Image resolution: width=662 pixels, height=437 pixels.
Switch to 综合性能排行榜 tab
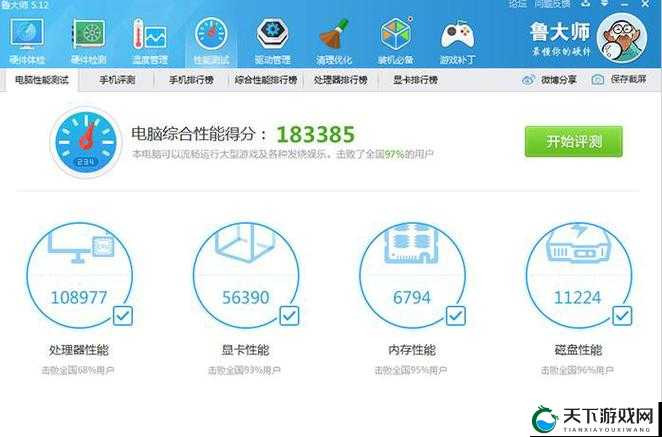[x=266, y=80]
